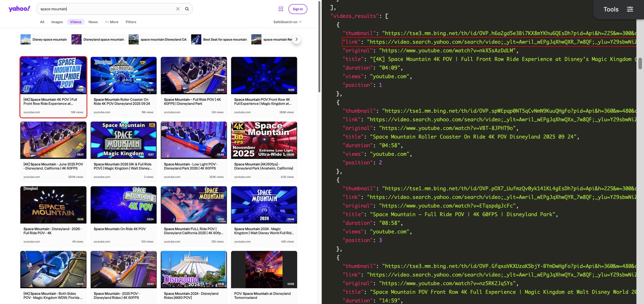Click the Yahoo page vertical scrollbar
Screen dimensions: 644x304
click(319, 47)
